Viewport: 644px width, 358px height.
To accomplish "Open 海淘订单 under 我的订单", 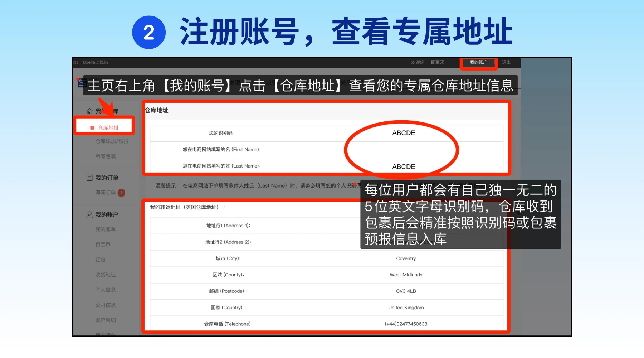I will [x=106, y=193].
